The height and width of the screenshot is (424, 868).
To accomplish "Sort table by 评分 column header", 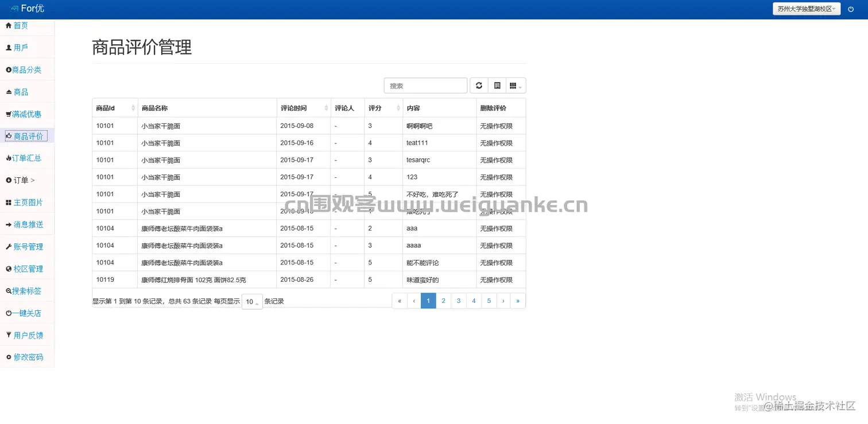I will pyautogui.click(x=383, y=108).
